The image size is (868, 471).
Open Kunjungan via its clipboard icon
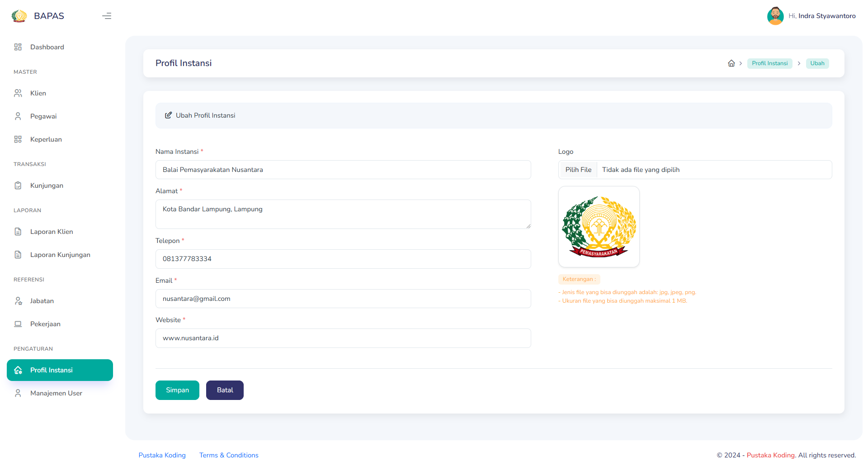click(x=18, y=185)
